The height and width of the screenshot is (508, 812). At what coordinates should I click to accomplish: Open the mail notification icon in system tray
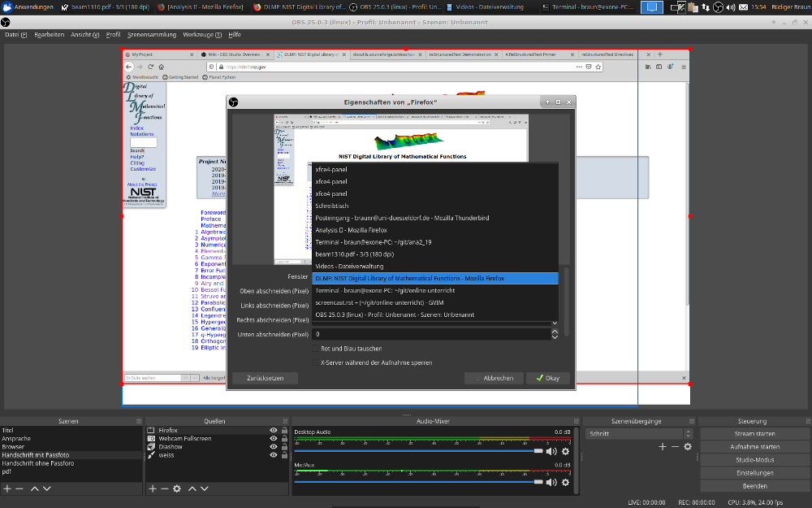pyautogui.click(x=743, y=7)
